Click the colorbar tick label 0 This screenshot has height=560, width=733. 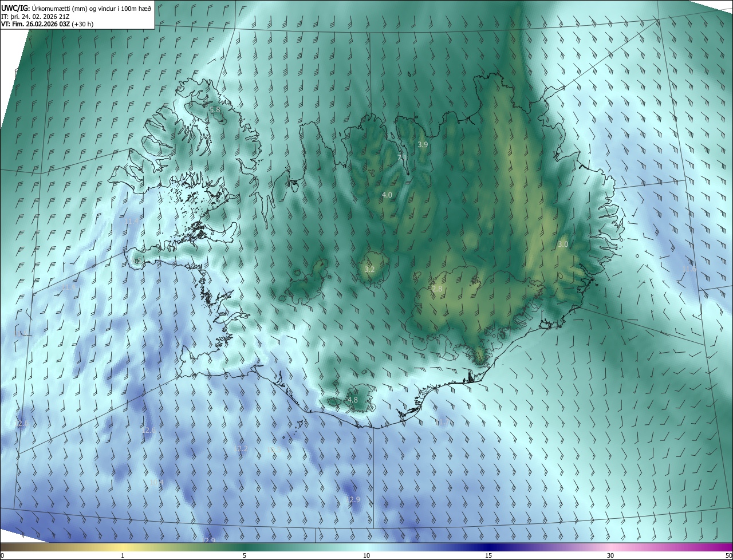2,555
